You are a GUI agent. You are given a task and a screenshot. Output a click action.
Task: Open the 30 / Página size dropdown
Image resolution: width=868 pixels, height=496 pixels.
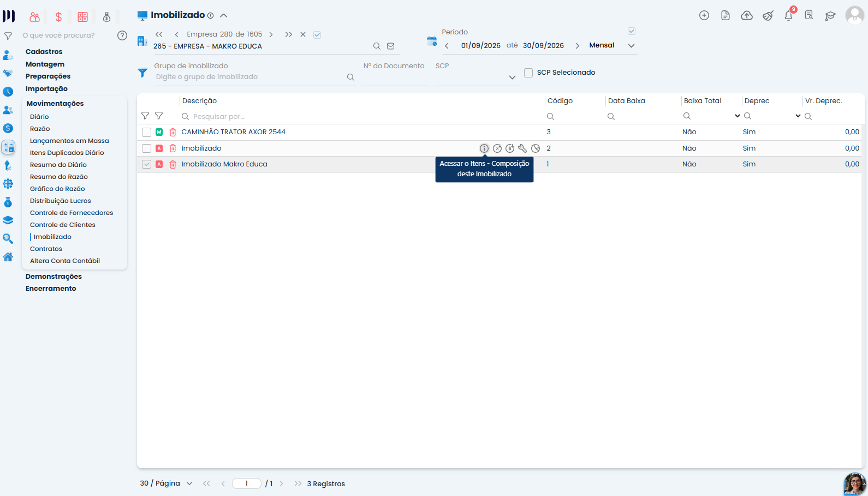point(167,483)
